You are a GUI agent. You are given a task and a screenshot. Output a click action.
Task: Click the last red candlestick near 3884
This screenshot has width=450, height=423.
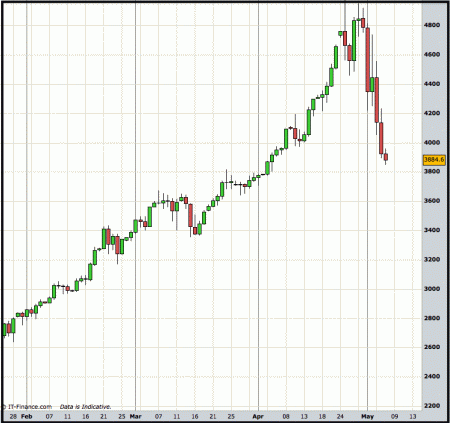point(386,157)
